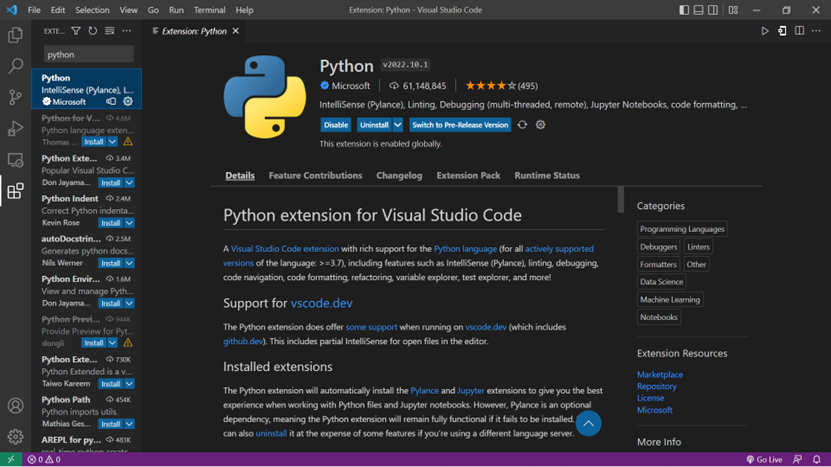Open the Terminal menu

point(209,10)
